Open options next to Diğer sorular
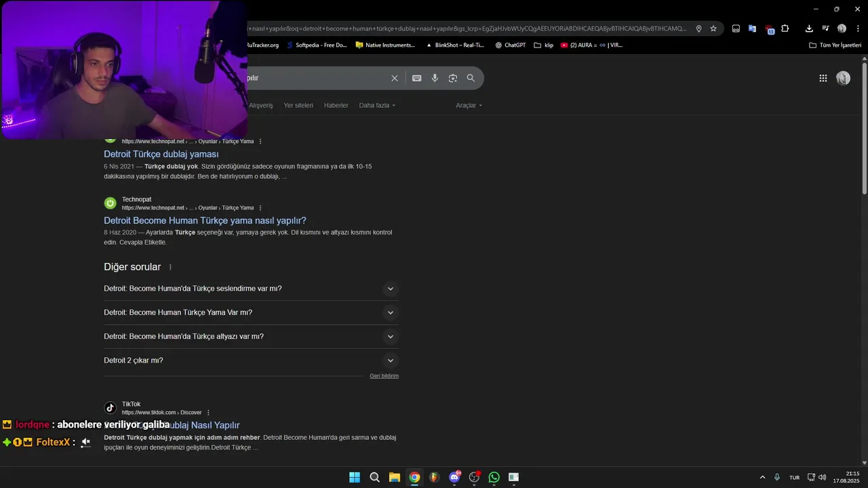The image size is (868, 488). pyautogui.click(x=170, y=267)
